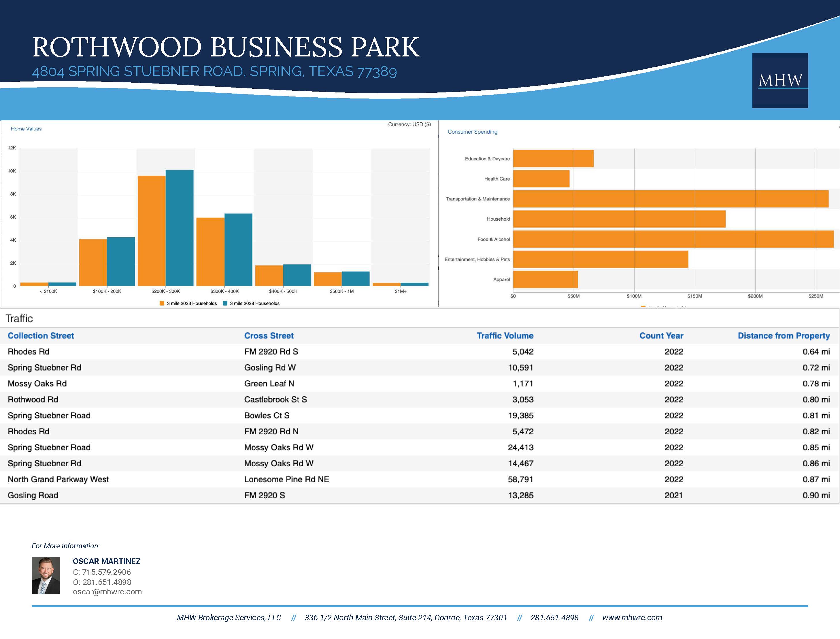Sort by the Traffic Volume column header
This screenshot has width=840, height=639.
tap(505, 335)
